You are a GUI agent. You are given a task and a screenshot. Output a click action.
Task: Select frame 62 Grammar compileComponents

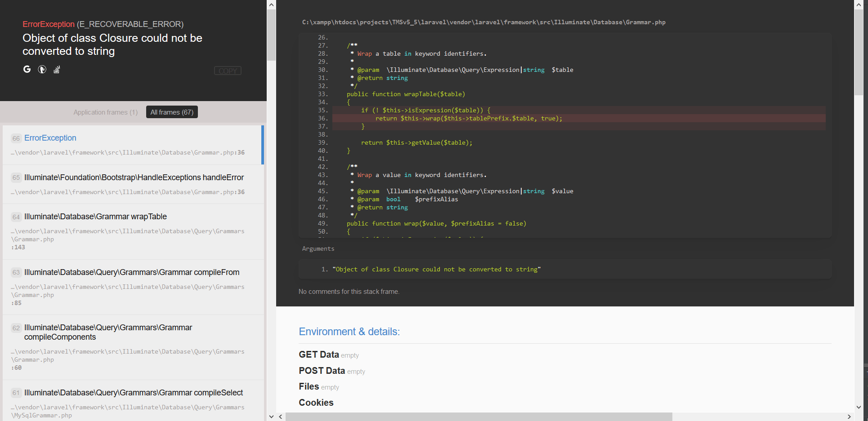tap(132, 348)
